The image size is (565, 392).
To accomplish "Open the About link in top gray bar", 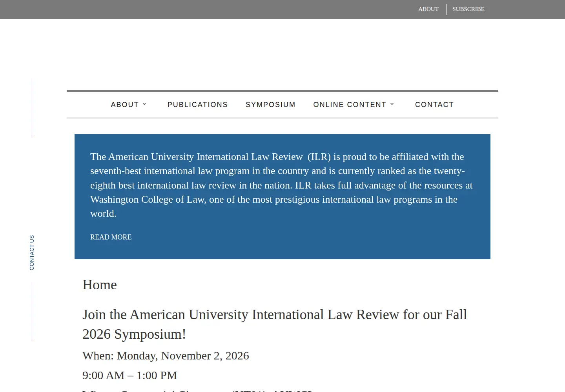I will click(428, 9).
